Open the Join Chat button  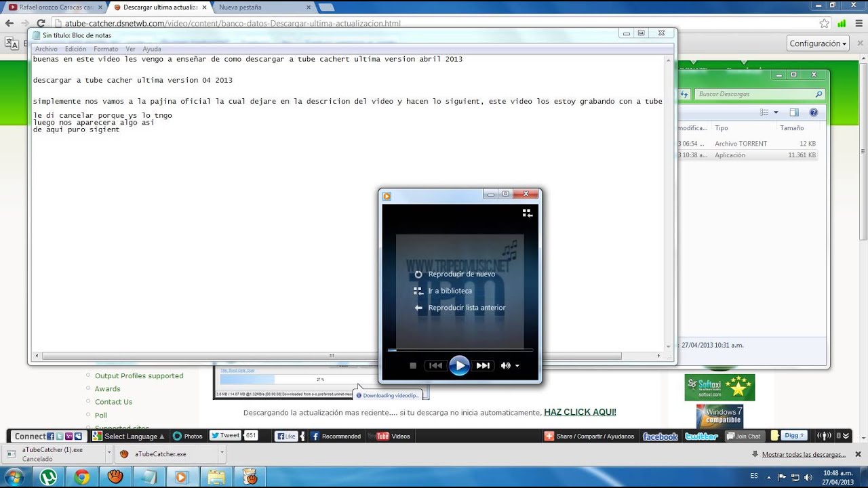[743, 436]
